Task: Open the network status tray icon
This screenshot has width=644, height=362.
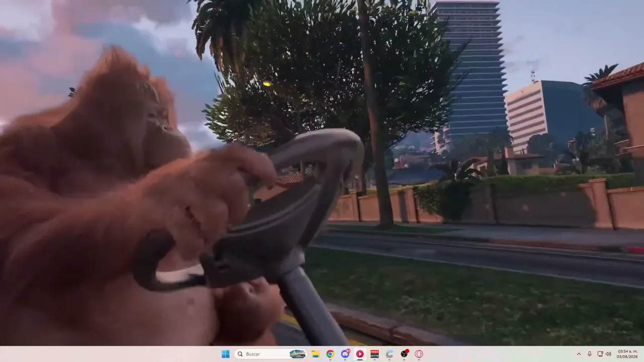Action: click(600, 354)
